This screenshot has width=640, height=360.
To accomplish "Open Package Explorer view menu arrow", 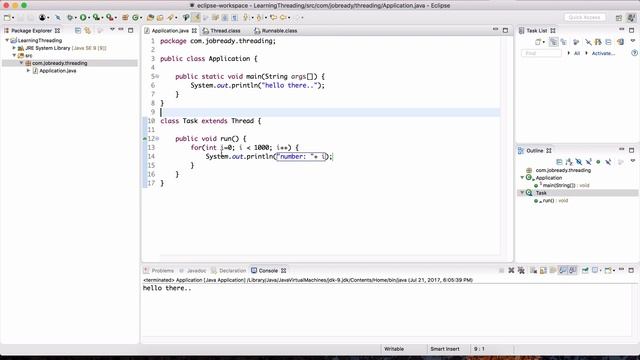I will coord(112,30).
